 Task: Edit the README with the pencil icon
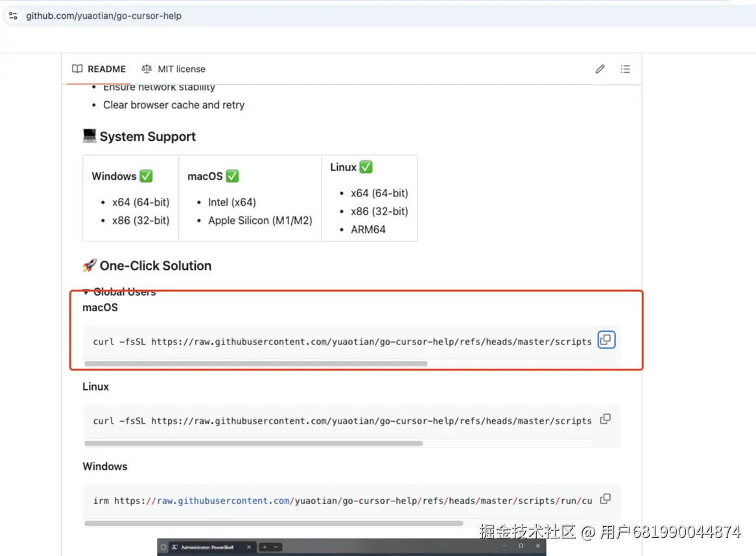(x=600, y=69)
